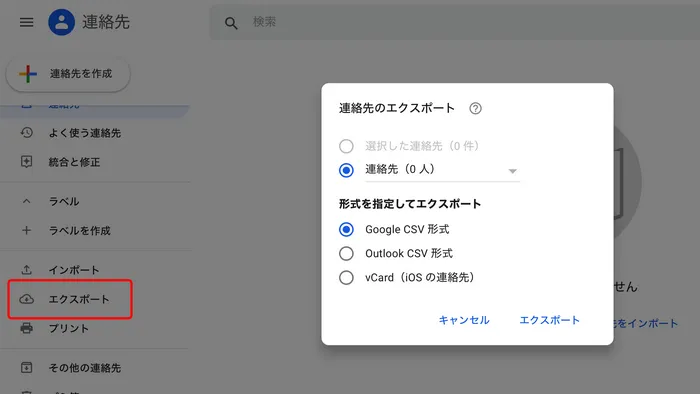Open その他の連絡先 in sidebar
Image resolution: width=700 pixels, height=394 pixels.
pos(85,368)
